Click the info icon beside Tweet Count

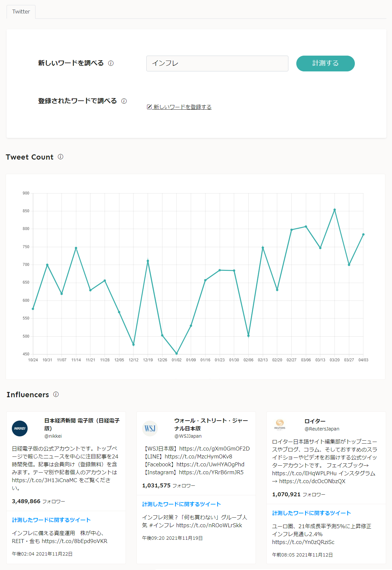click(x=61, y=157)
